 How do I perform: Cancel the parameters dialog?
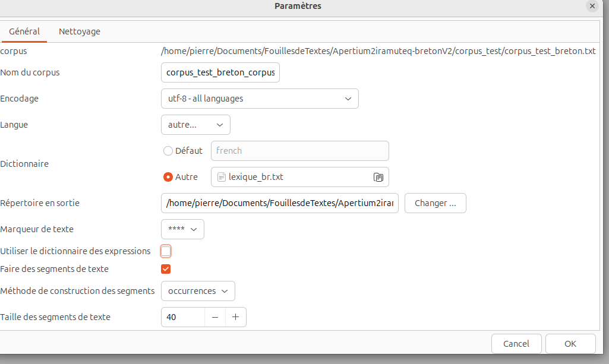pyautogui.click(x=516, y=344)
